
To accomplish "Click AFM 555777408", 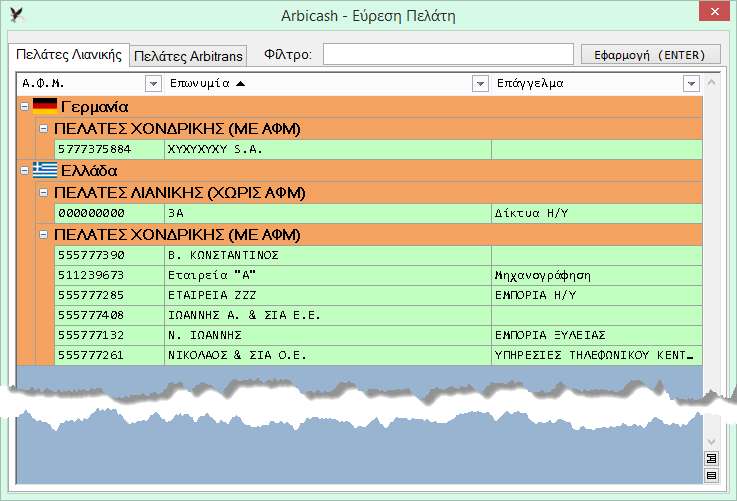I will tap(109, 315).
